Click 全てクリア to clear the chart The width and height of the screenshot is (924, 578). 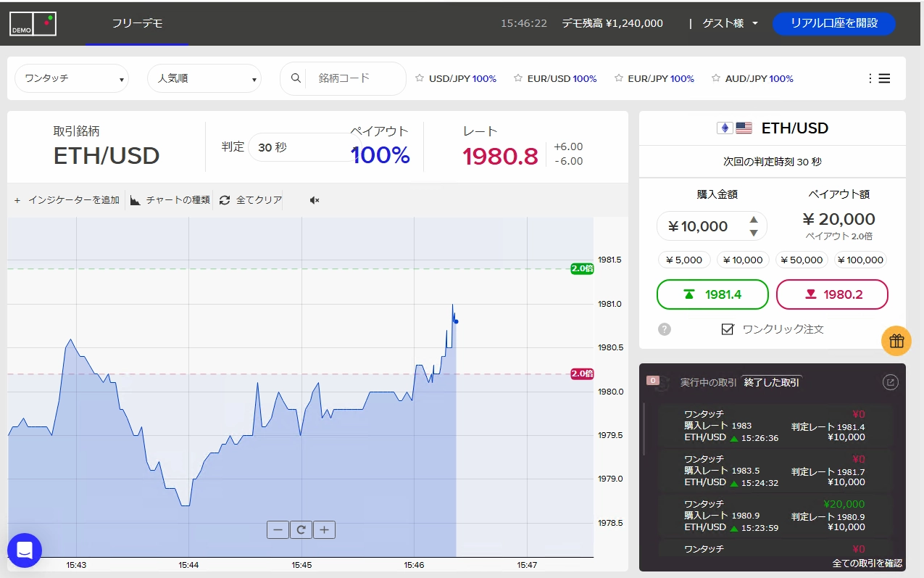[x=251, y=200]
